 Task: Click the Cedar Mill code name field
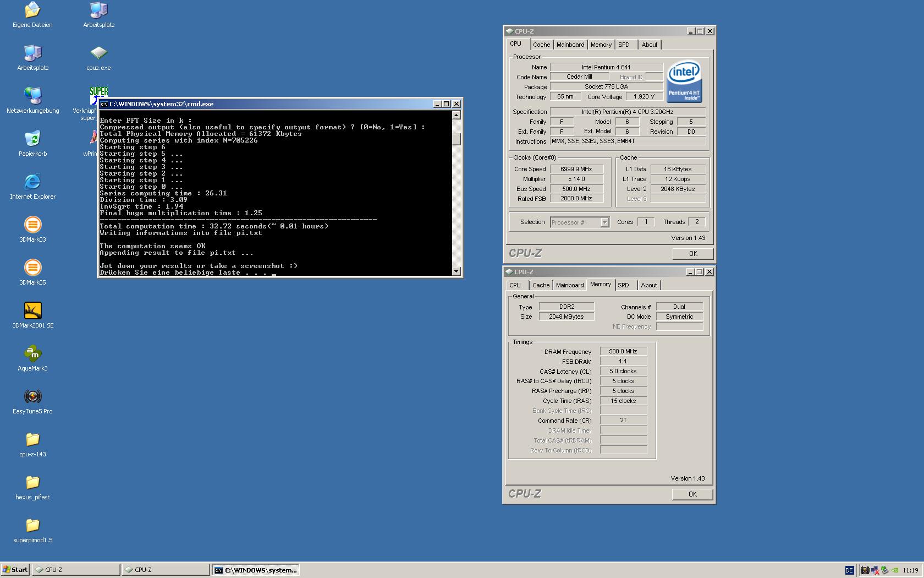coord(579,77)
